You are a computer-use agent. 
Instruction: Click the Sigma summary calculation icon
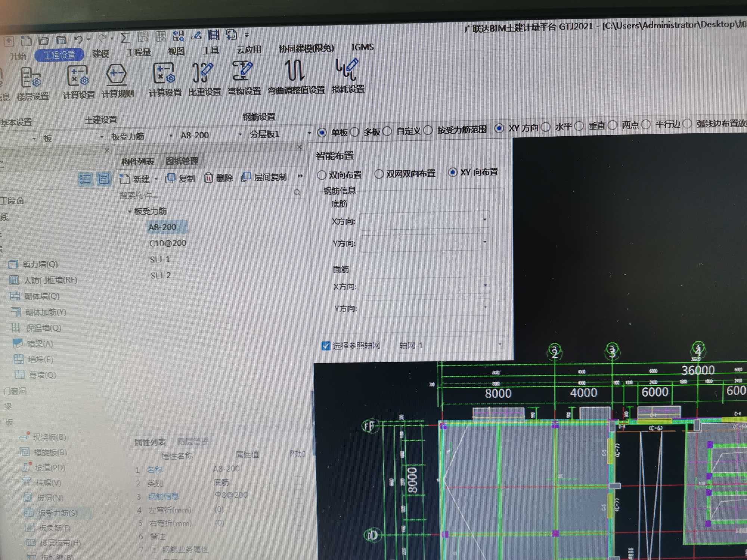coord(125,38)
